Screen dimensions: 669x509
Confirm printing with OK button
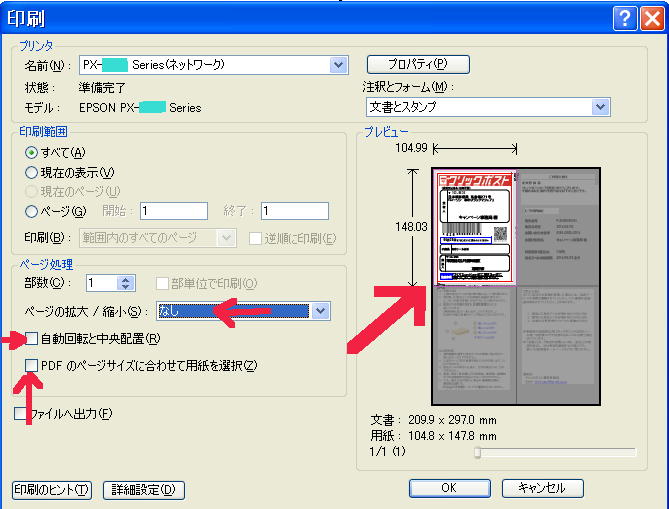(x=450, y=488)
